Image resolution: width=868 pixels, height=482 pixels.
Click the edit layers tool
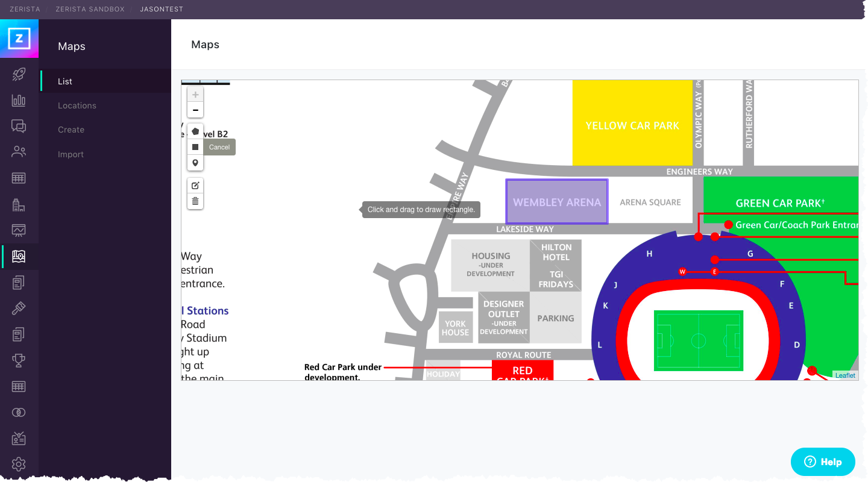click(x=195, y=185)
